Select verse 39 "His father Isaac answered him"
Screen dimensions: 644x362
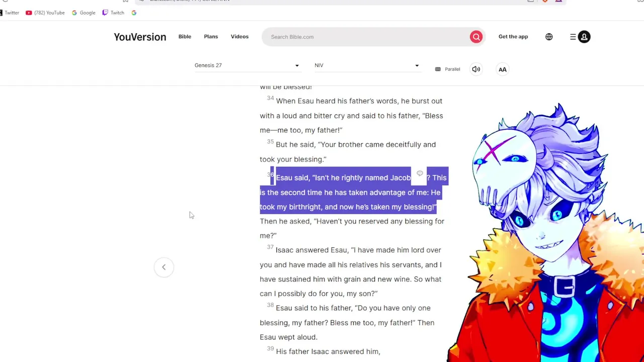click(328, 352)
